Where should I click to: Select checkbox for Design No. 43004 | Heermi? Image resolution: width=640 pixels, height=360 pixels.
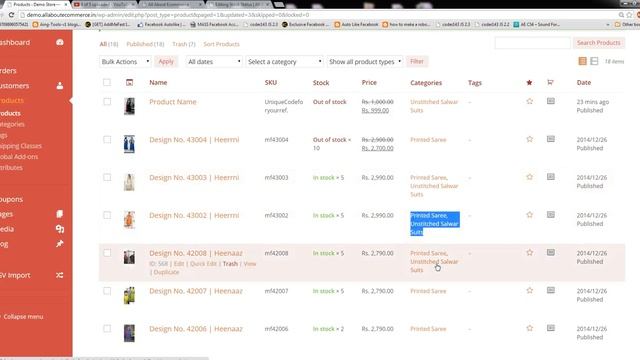tap(107, 139)
